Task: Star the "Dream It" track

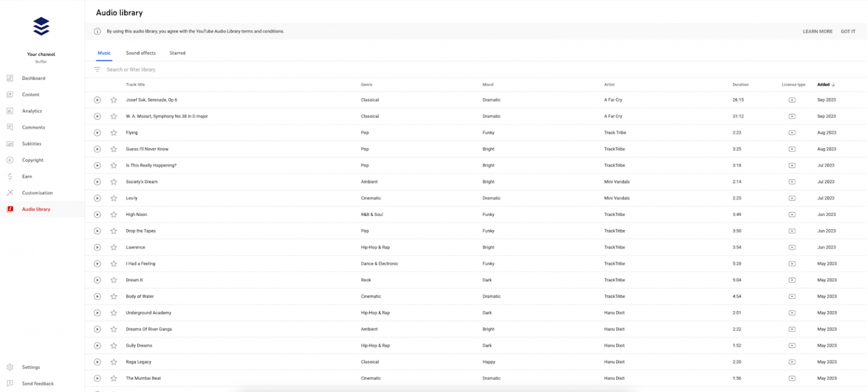Action: point(114,280)
